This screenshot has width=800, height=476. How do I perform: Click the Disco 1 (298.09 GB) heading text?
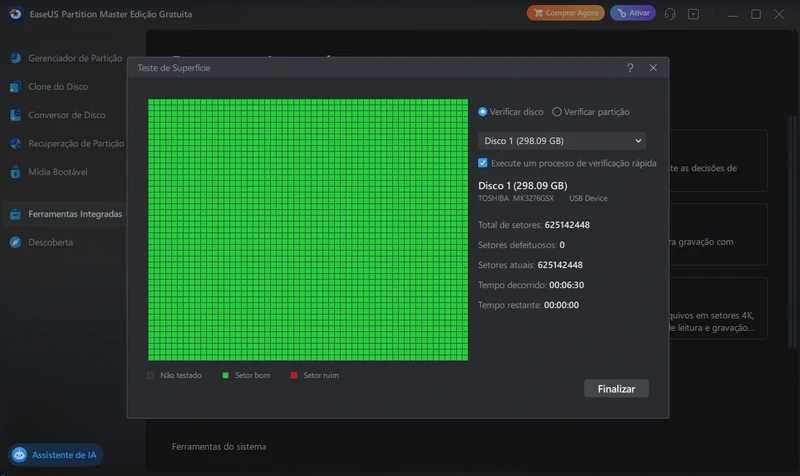[523, 186]
